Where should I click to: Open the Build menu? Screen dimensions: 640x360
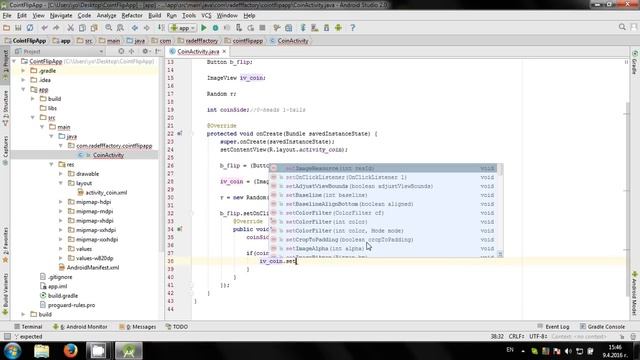[154, 16]
